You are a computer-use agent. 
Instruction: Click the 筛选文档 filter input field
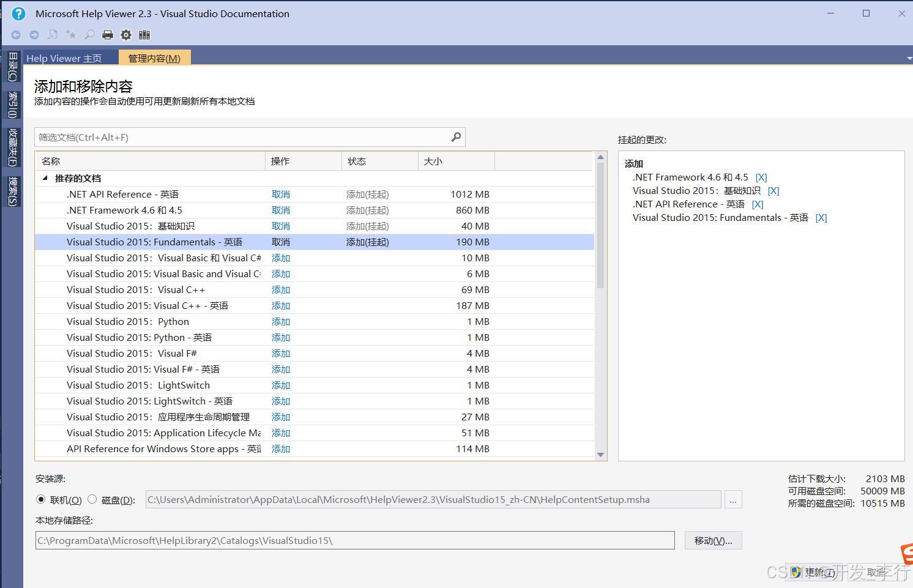[x=250, y=137]
